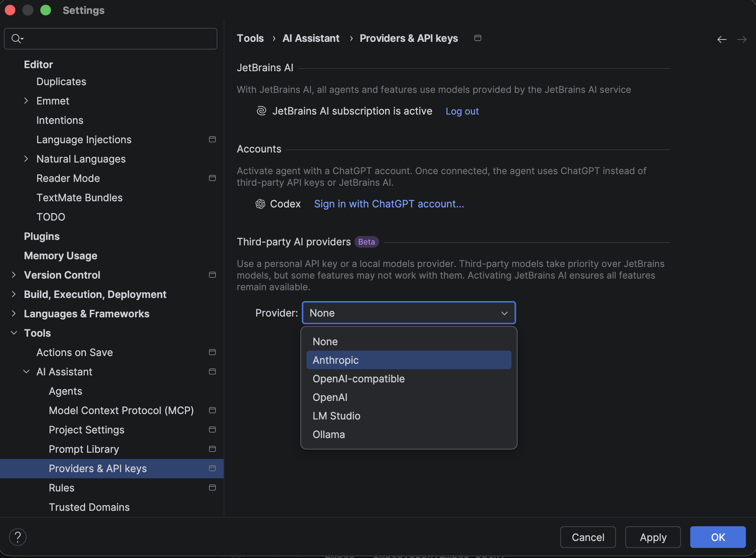Image resolution: width=756 pixels, height=558 pixels.
Task: Click the Log out link
Action: click(462, 111)
